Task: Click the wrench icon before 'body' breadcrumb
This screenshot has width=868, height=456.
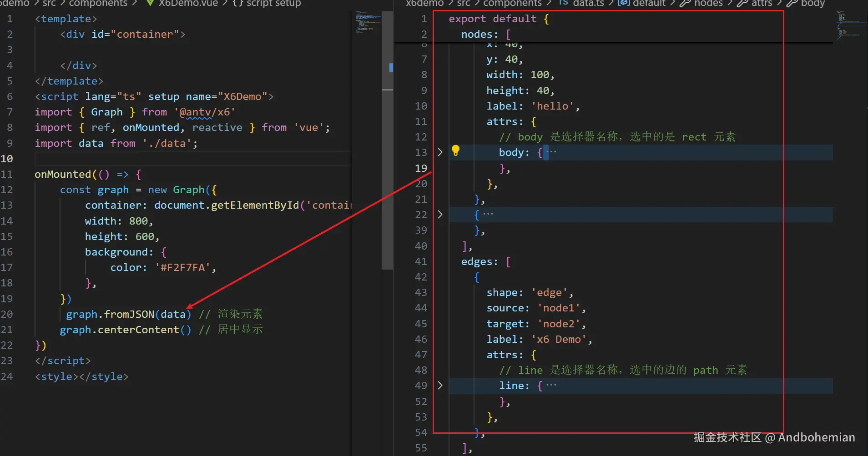Action: point(792,3)
